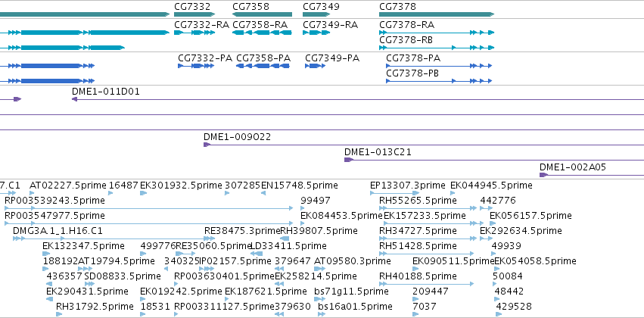Screen dimensions: 644x318
Task: Select the CG7378 gene bar
Action: tap(436, 14)
